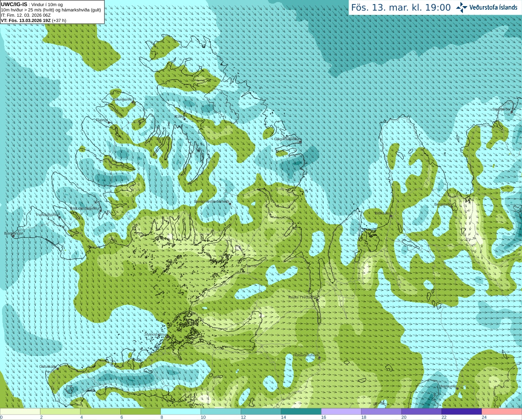Screen dimensions: 522x420
Task: Click the 10–12 m/s legend swatch
Action: [x=221, y=411]
